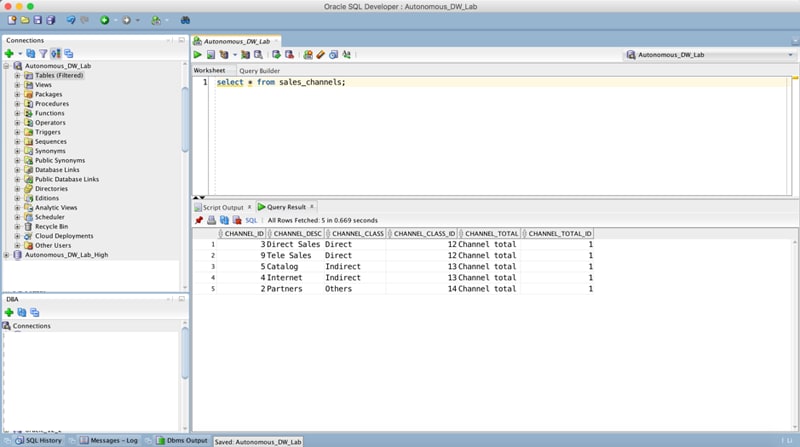Pin the Query Result with the pushpin icon
The width and height of the screenshot is (800, 447).
pyautogui.click(x=198, y=220)
